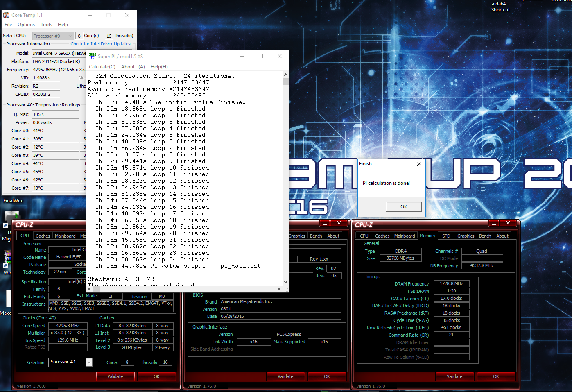This screenshot has width=572, height=392.
Task: Minimize the Super PI window
Action: pos(242,56)
